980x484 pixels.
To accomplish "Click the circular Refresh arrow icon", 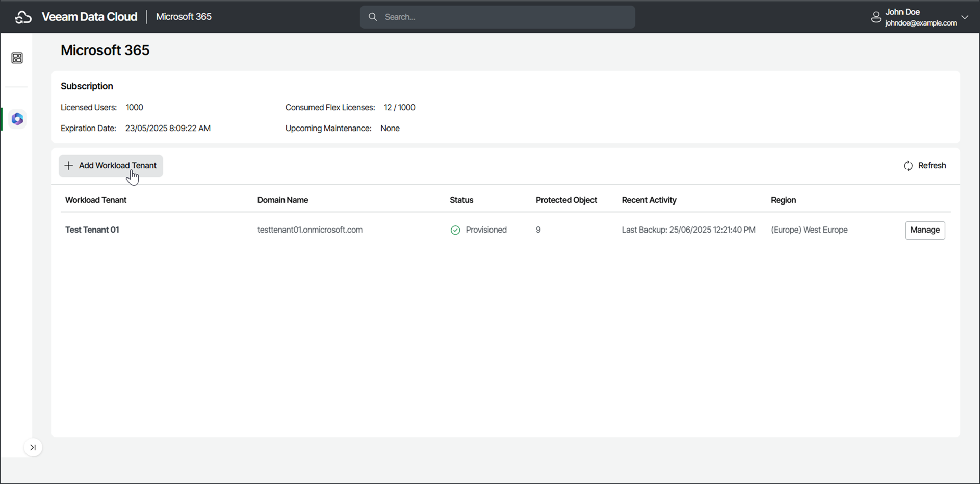I will [x=908, y=166].
